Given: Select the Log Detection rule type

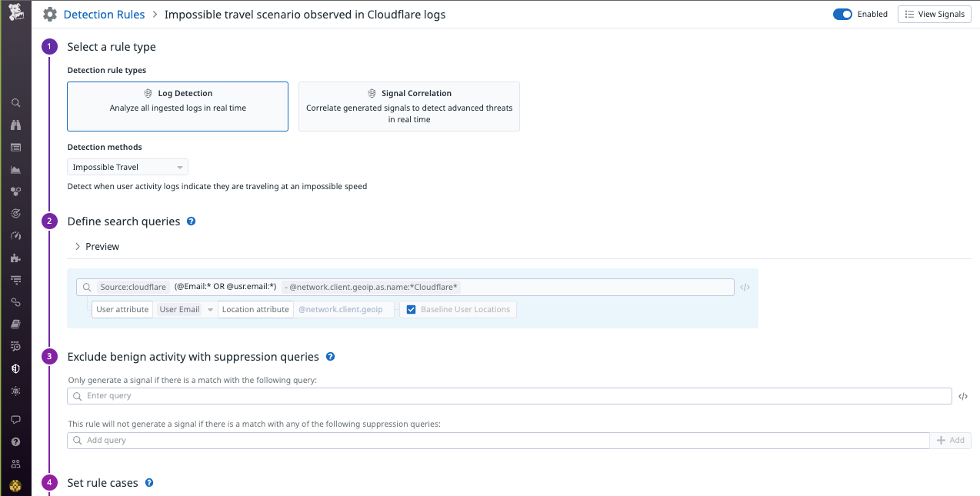Looking at the screenshot, I should tap(178, 106).
